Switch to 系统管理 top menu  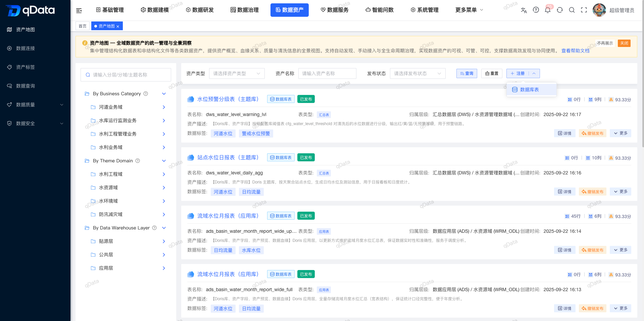425,10
